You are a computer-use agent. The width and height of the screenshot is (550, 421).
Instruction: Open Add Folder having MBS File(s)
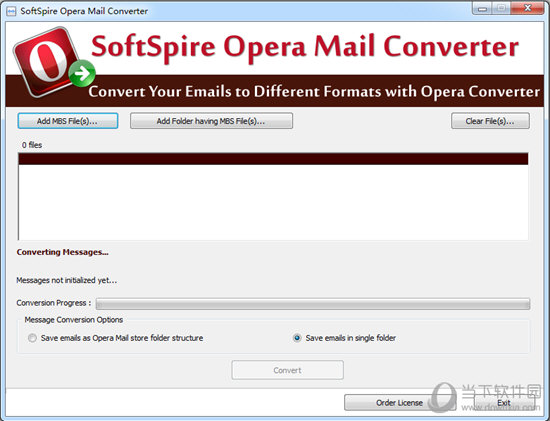tap(211, 121)
